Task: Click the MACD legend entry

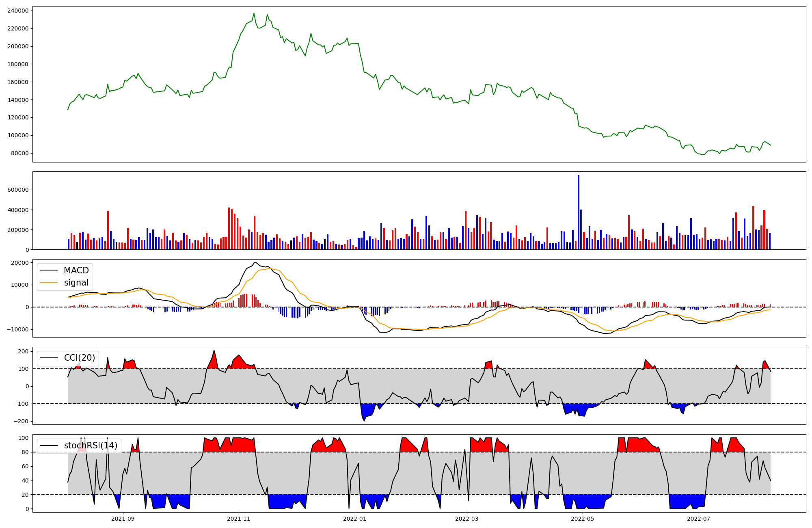Action: click(x=76, y=270)
